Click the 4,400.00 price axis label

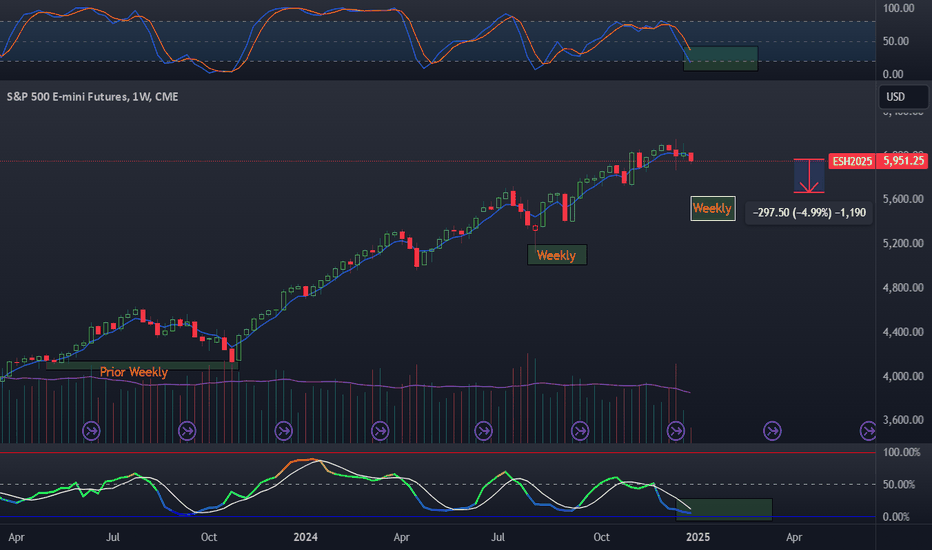[x=903, y=332]
